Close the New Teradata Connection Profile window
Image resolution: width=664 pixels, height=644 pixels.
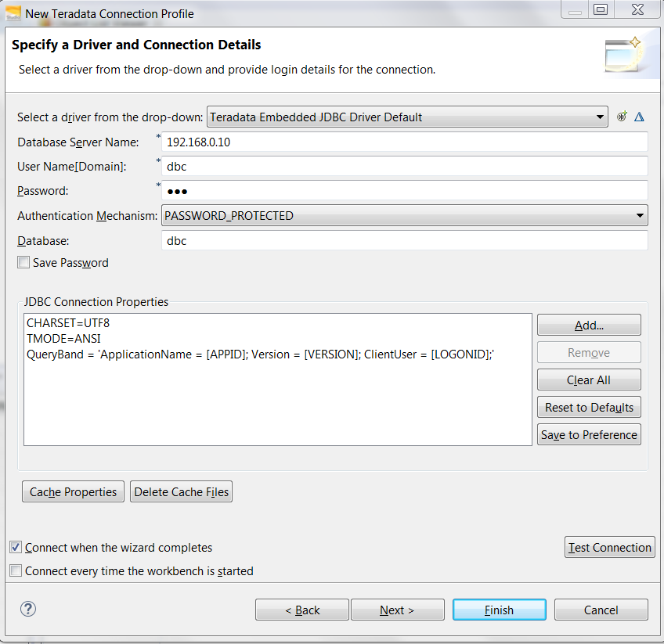(637, 10)
